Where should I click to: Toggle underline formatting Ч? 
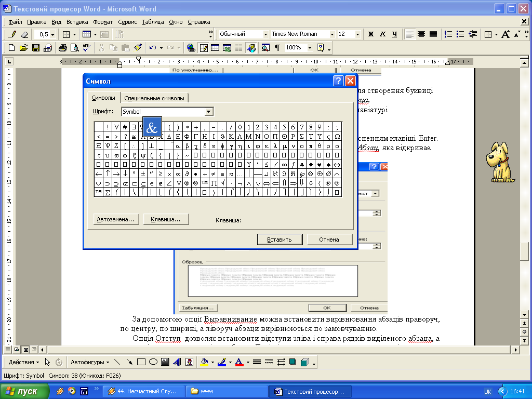tap(394, 34)
